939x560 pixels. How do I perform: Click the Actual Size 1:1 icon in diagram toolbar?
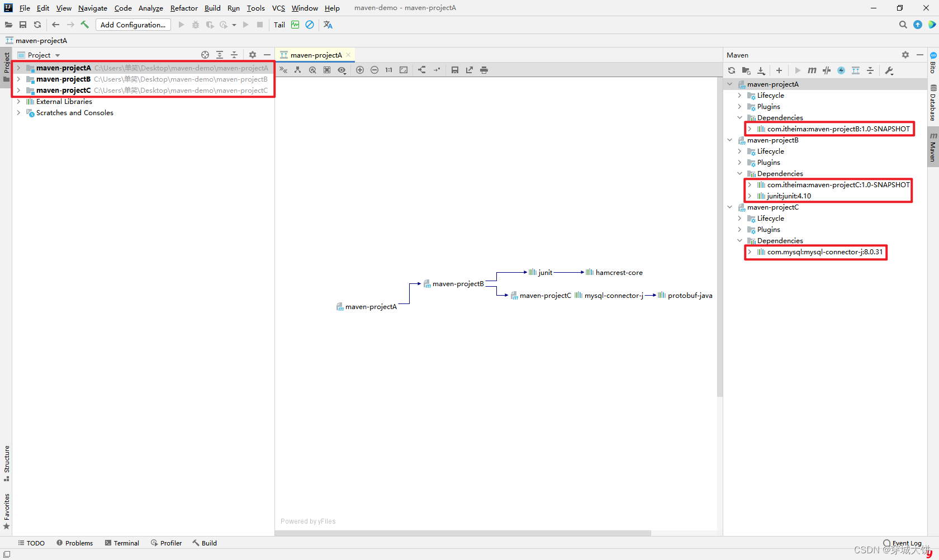389,70
